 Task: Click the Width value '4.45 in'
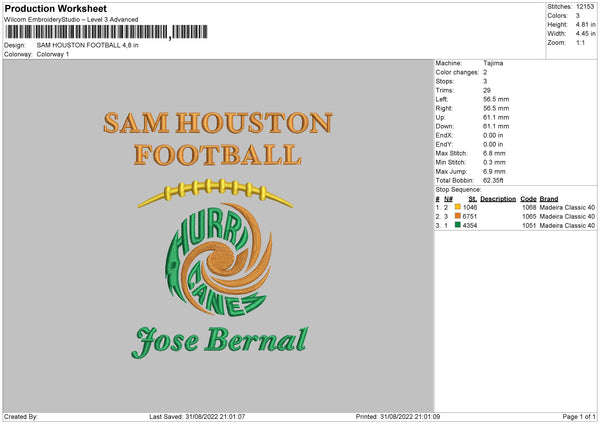586,34
